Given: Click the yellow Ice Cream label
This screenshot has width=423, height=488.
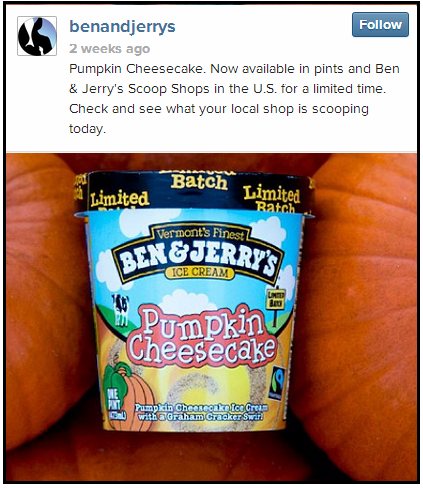Looking at the screenshot, I should coord(199,273).
